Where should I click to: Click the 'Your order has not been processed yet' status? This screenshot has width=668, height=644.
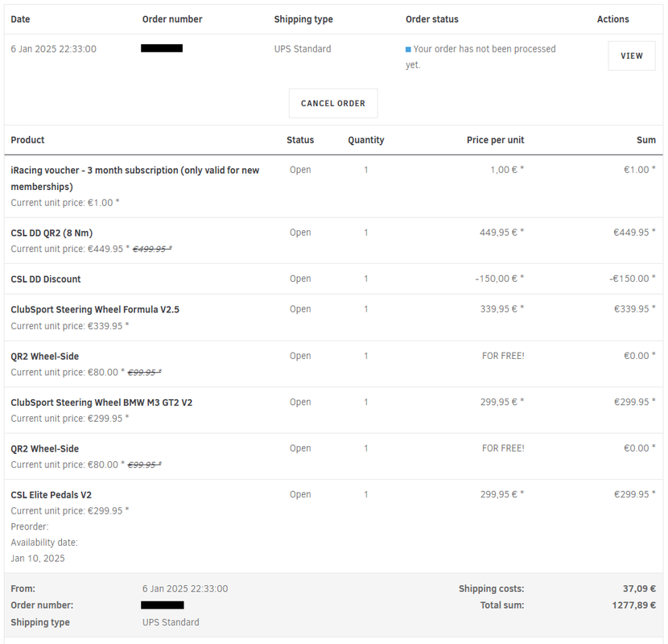click(480, 56)
